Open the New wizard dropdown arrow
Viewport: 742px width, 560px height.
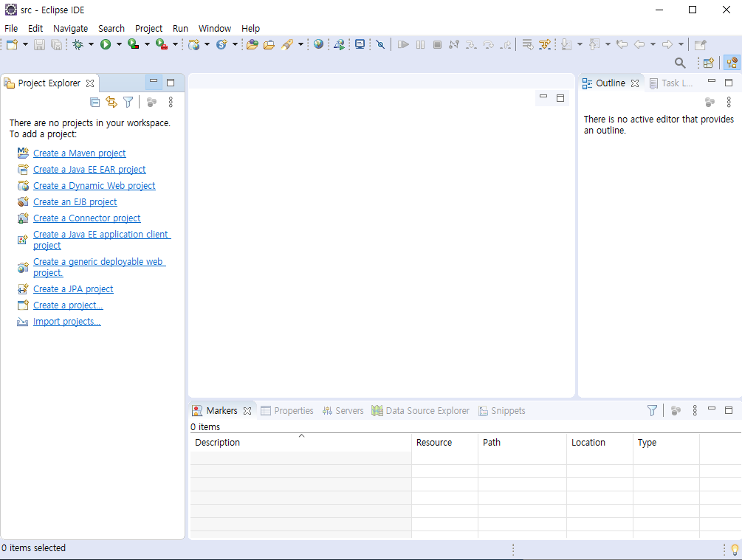click(26, 44)
